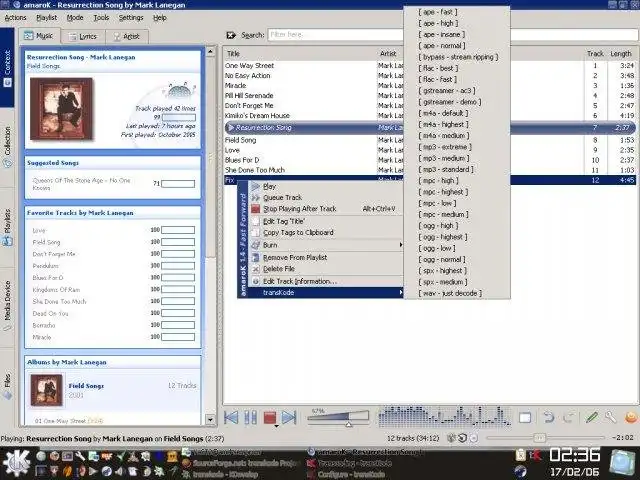Sort playlist by the Length column header
The width and height of the screenshot is (640, 480).
coord(621,53)
